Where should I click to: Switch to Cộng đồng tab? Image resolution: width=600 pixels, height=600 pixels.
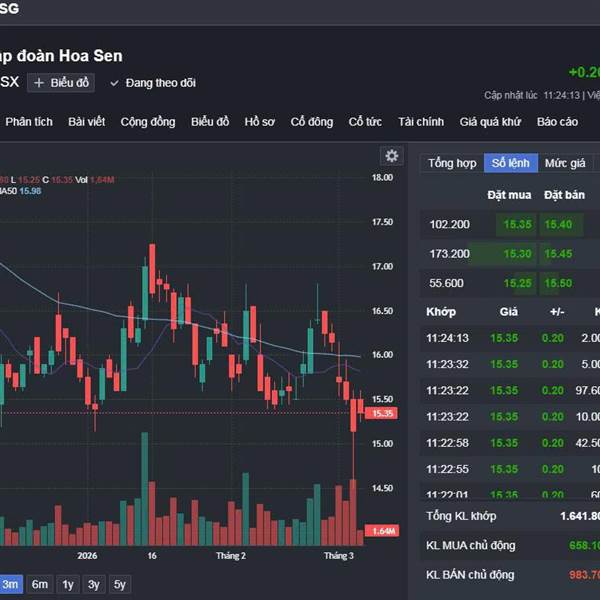(x=148, y=122)
